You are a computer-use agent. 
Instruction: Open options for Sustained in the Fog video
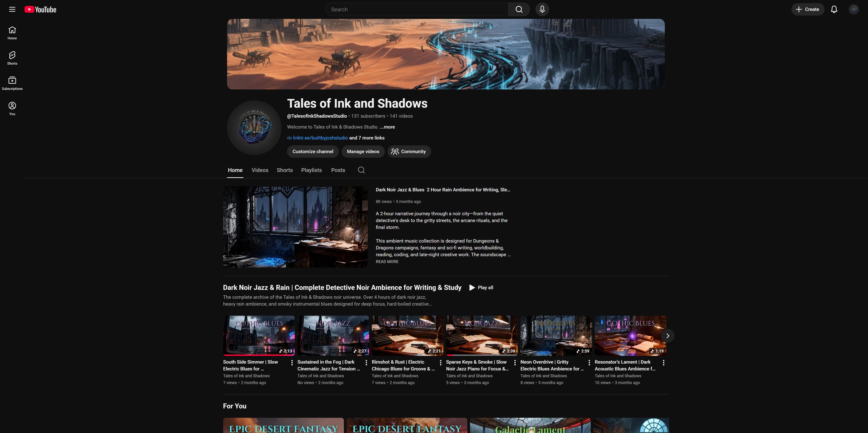(366, 362)
